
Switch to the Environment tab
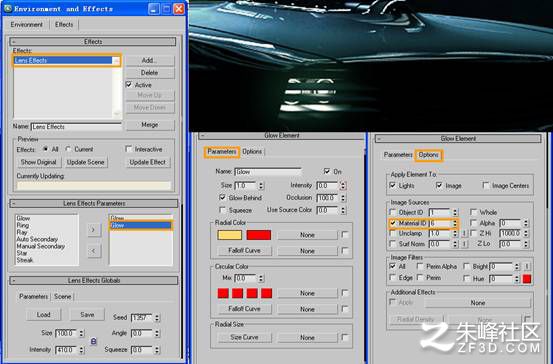26,25
